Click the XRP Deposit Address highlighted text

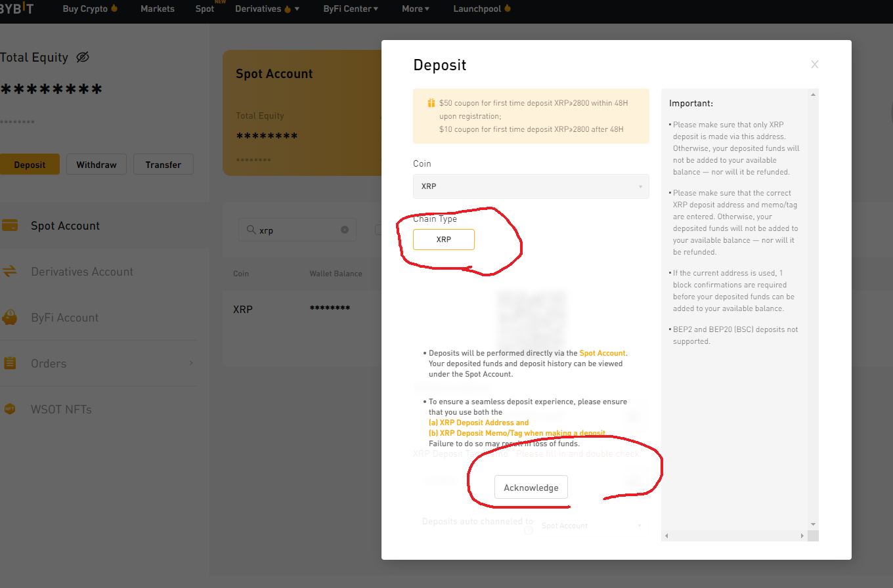pyautogui.click(x=479, y=423)
